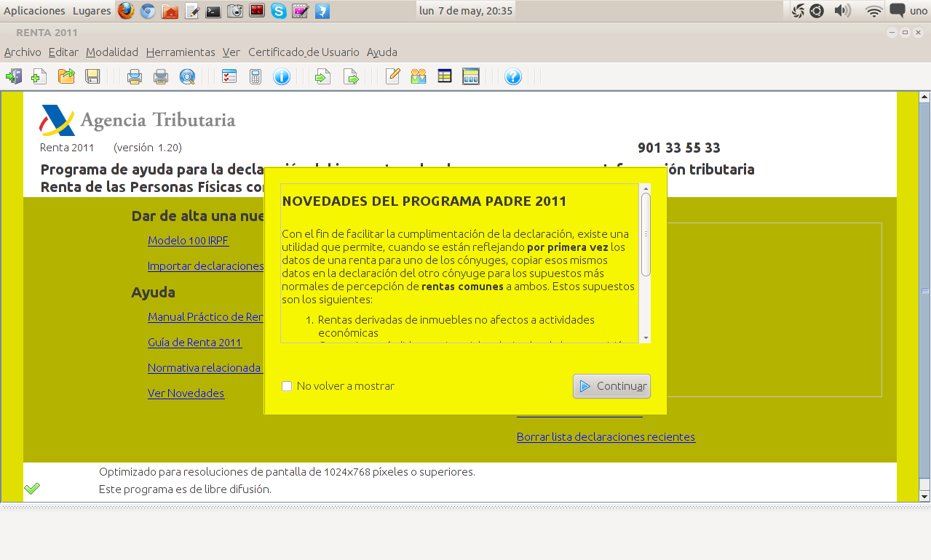
Task: Open Guía de Renta 2011 link
Action: click(x=195, y=343)
